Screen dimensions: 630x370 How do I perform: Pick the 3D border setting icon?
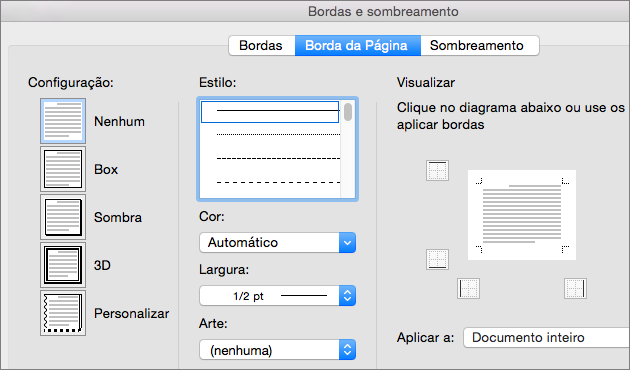coord(63,265)
